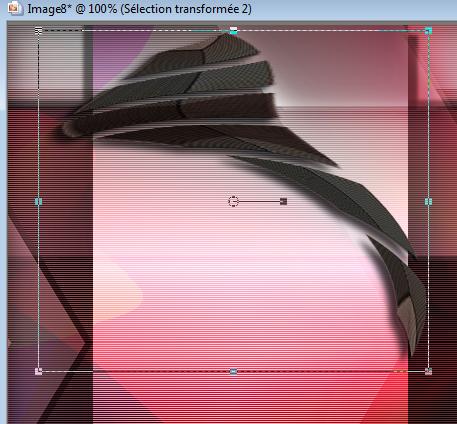457x424 pixels.
Task: Click the top-center transform handle
Action: pyautogui.click(x=234, y=31)
